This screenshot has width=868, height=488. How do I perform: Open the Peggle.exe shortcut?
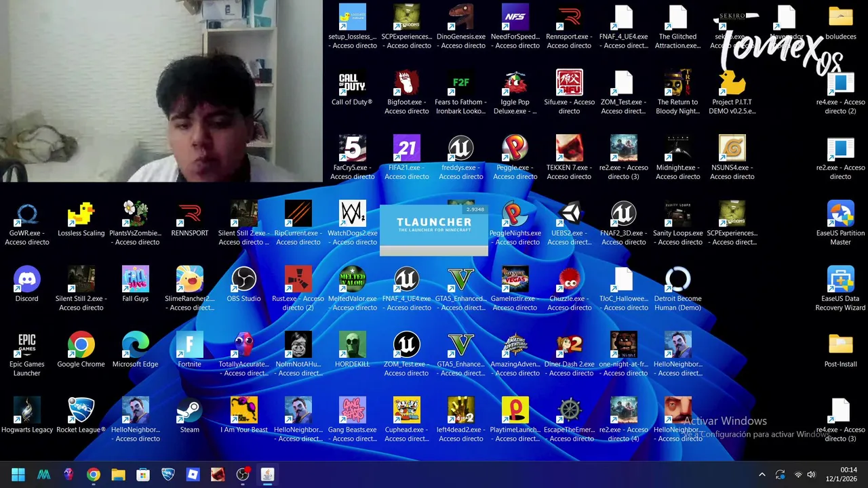pyautogui.click(x=515, y=158)
